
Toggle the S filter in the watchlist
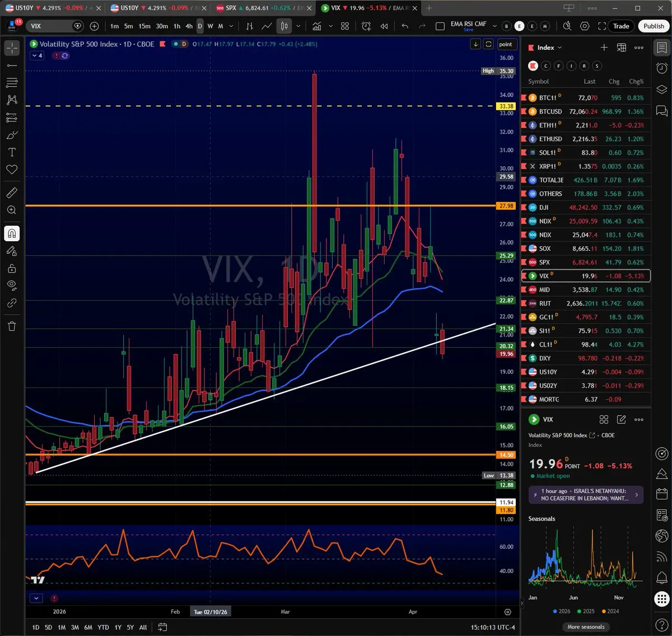(597, 66)
